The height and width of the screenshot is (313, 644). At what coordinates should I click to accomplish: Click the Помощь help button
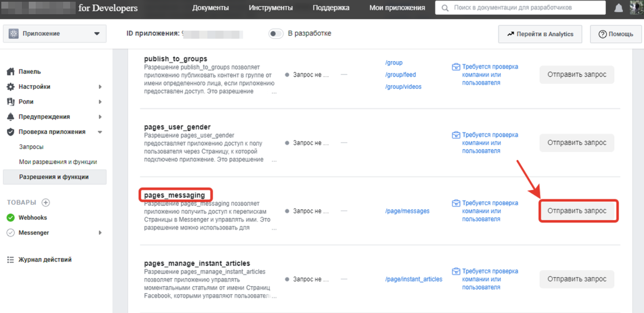(x=616, y=34)
